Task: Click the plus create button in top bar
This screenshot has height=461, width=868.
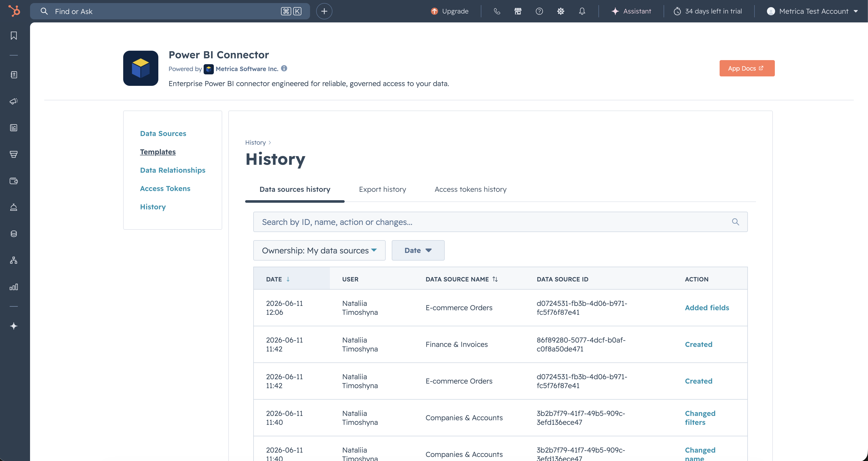Action: click(x=324, y=11)
